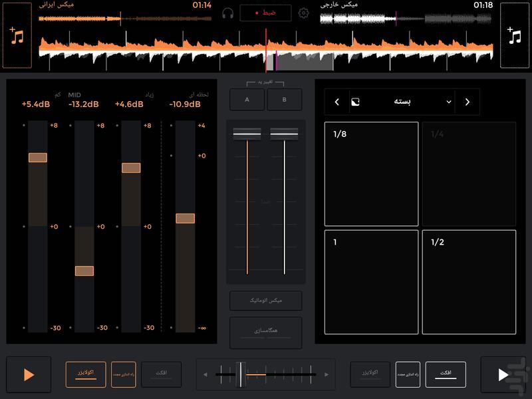Switch to the right deck افکت tab
Image resolution: width=532 pixels, height=399 pixels.
click(446, 374)
